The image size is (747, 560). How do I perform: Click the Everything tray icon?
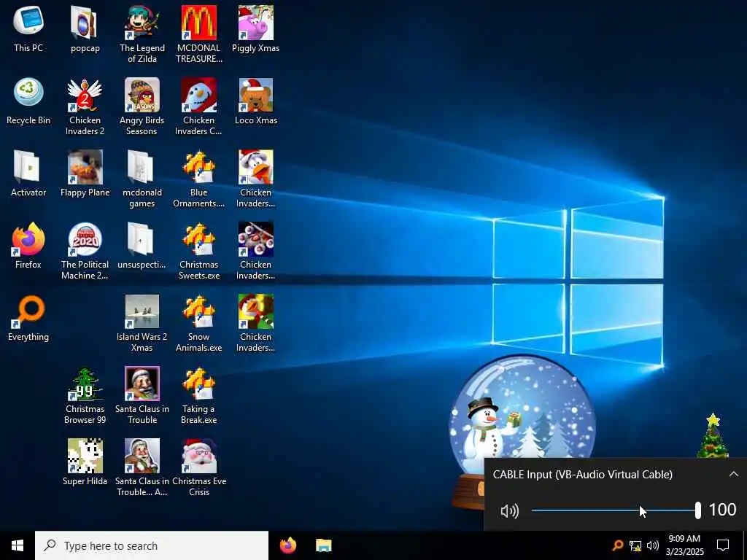point(617,545)
